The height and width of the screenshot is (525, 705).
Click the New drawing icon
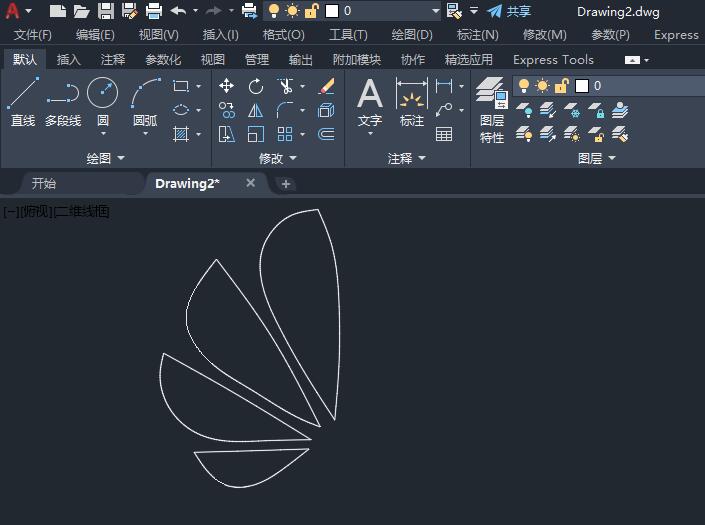pos(58,11)
